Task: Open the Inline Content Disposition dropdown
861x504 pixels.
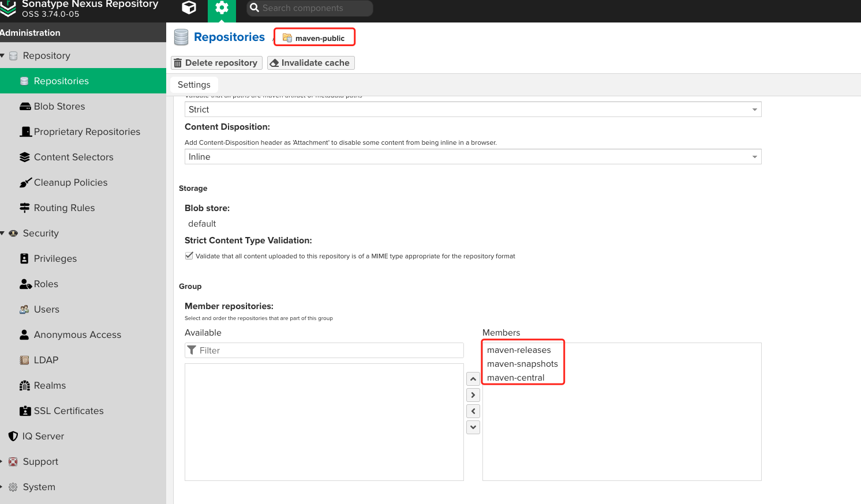Action: coord(473,157)
